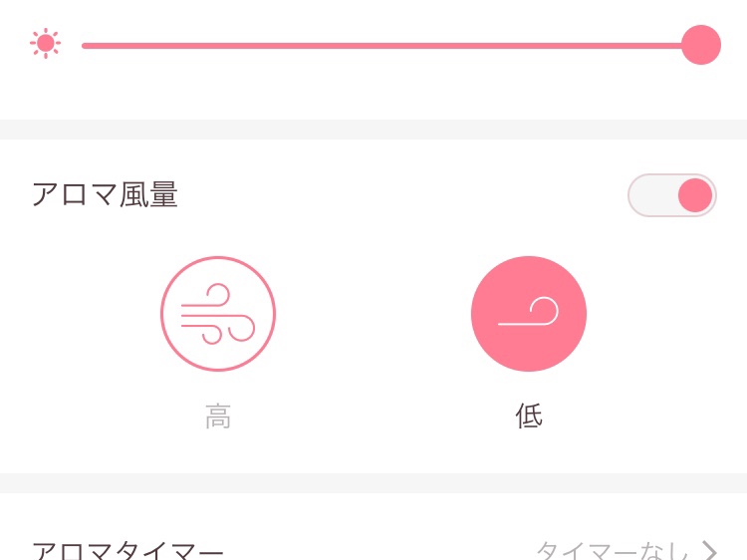Expand the chevron next to タイマーなし
747x560 pixels.
coord(710,550)
